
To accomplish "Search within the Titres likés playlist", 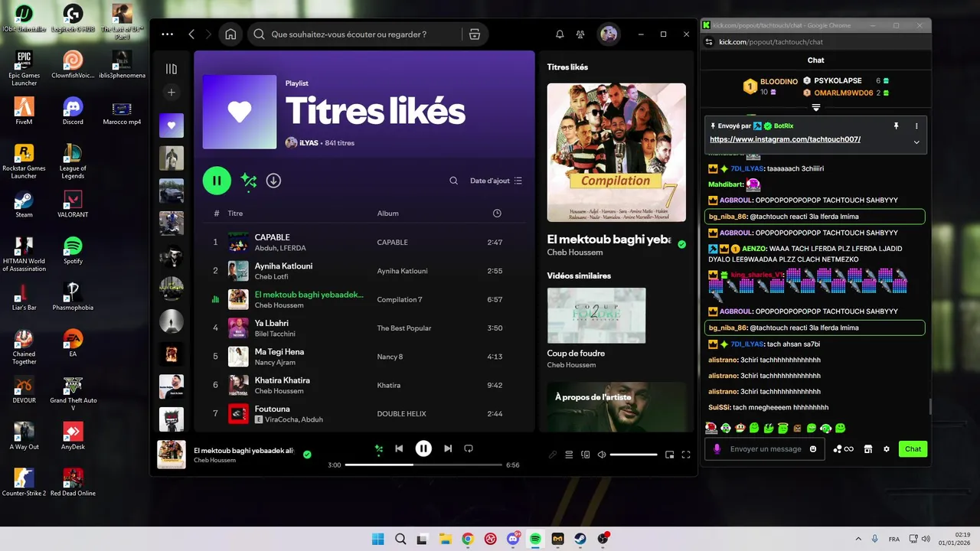I will [x=453, y=181].
